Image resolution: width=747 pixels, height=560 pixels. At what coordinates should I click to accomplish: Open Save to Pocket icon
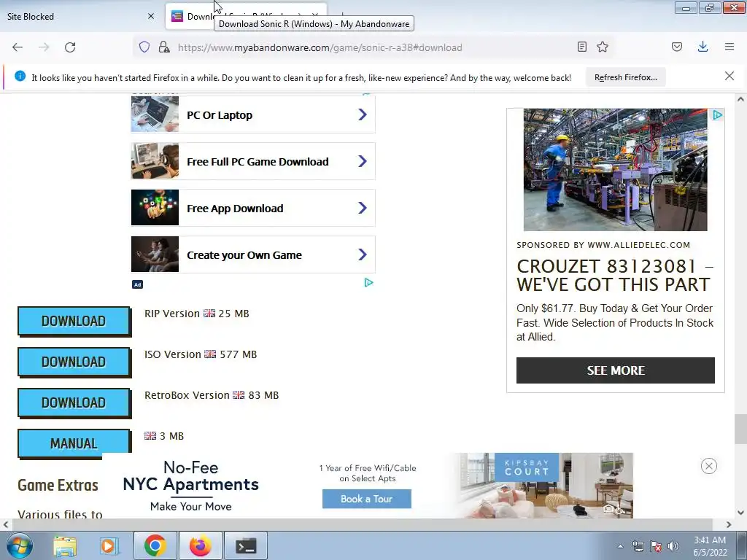[676, 47]
